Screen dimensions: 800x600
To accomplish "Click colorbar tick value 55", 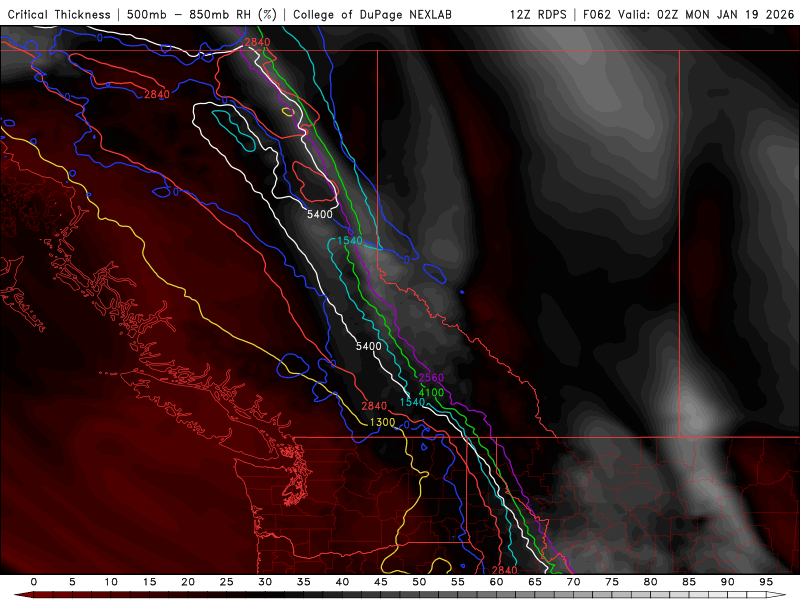I will point(458,582).
